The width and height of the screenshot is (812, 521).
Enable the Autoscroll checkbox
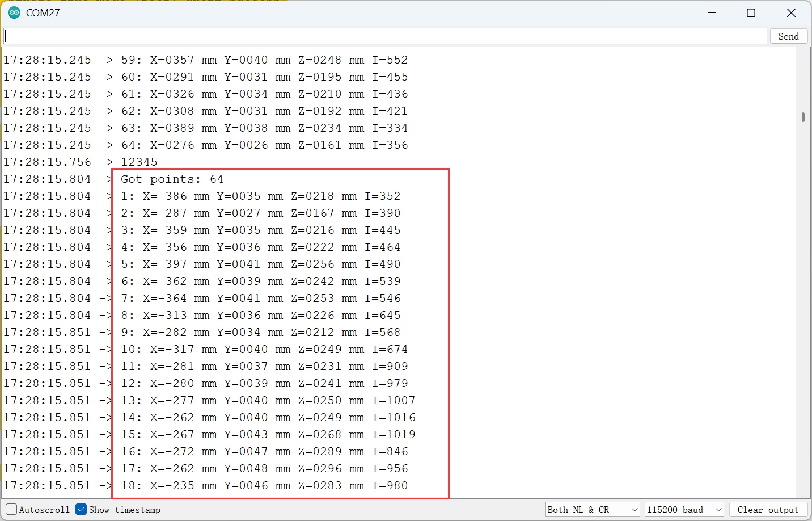tap(11, 510)
